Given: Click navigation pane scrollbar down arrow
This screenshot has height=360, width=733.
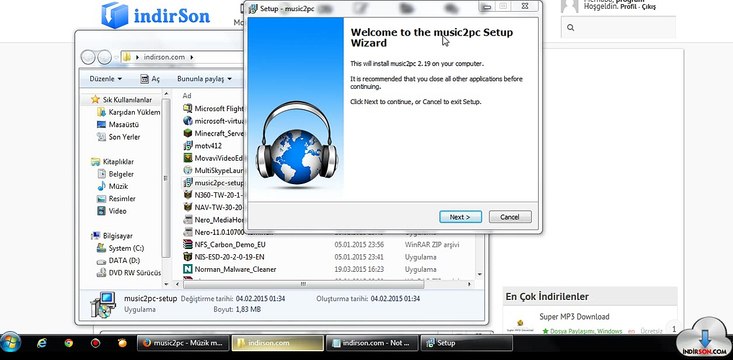Looking at the screenshot, I should coord(166,283).
